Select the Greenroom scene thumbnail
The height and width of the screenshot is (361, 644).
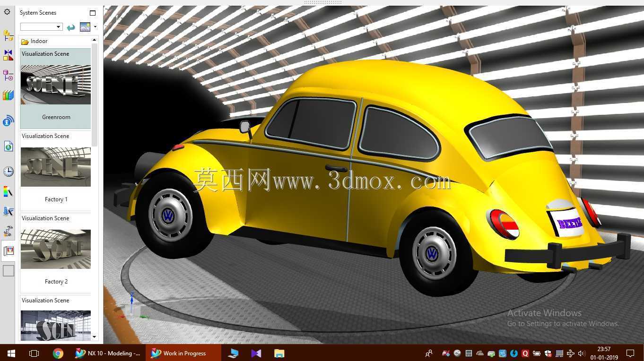56,85
